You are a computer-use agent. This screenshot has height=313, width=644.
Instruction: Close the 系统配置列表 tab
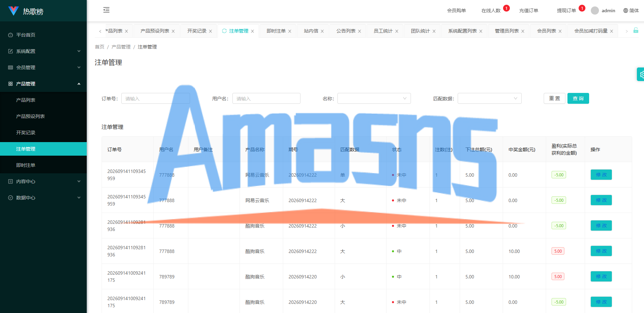tap(481, 31)
